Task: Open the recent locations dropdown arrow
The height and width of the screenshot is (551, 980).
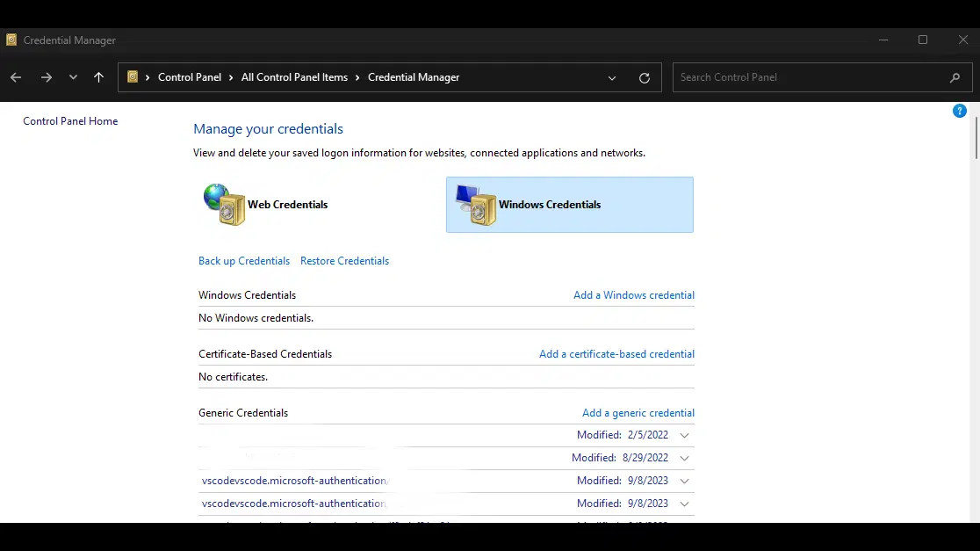Action: pyautogui.click(x=73, y=77)
